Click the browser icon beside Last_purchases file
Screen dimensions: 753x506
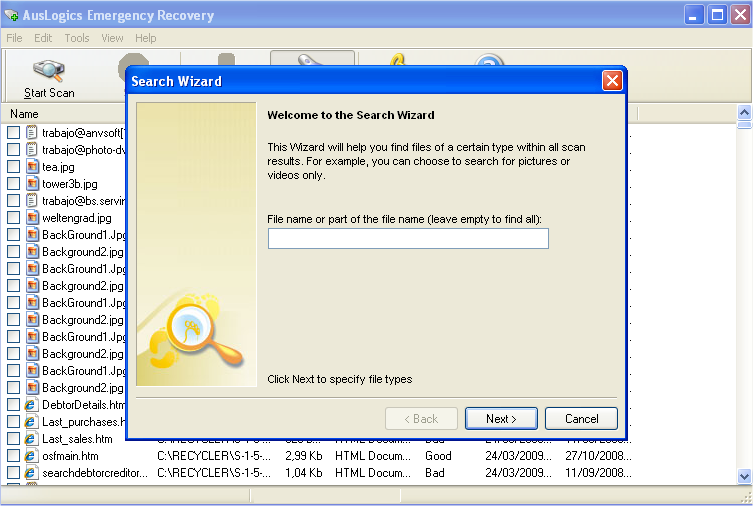pos(30,422)
